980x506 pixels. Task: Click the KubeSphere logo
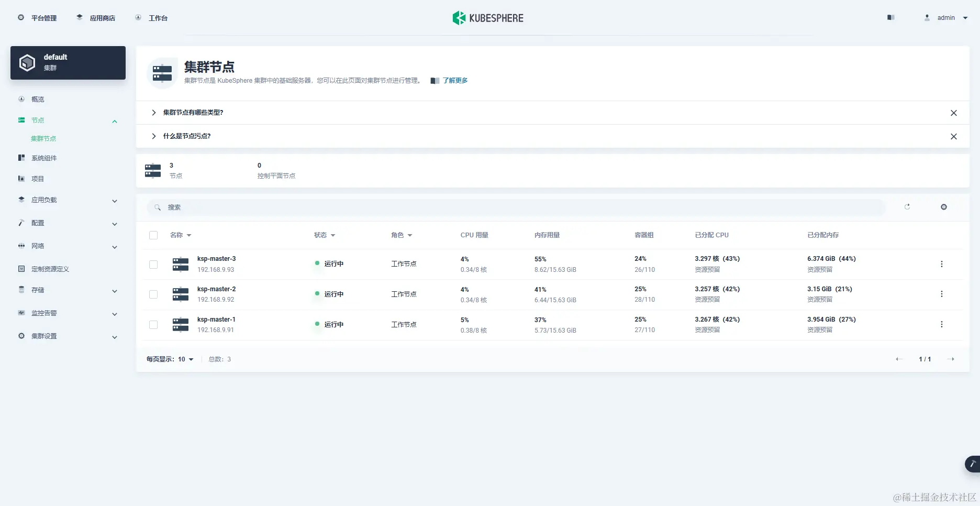click(488, 18)
